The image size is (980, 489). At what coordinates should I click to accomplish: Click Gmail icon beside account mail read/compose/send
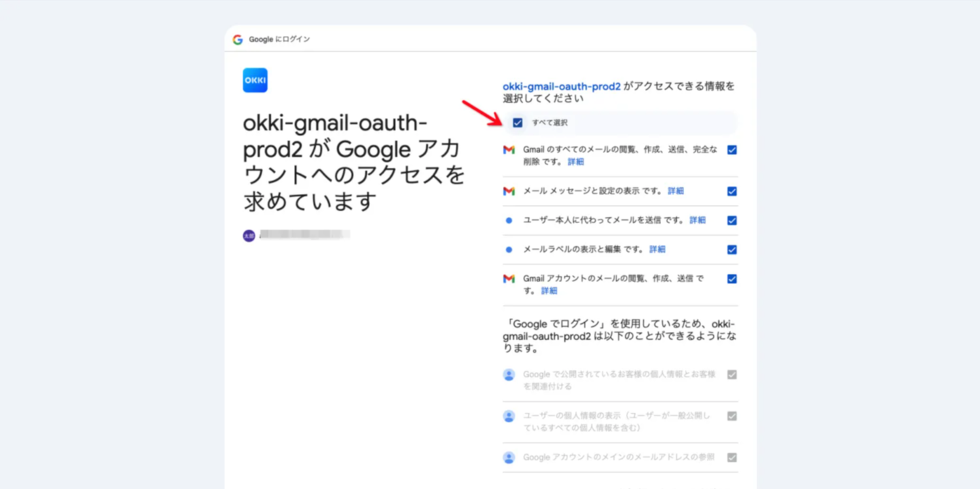[x=509, y=279]
